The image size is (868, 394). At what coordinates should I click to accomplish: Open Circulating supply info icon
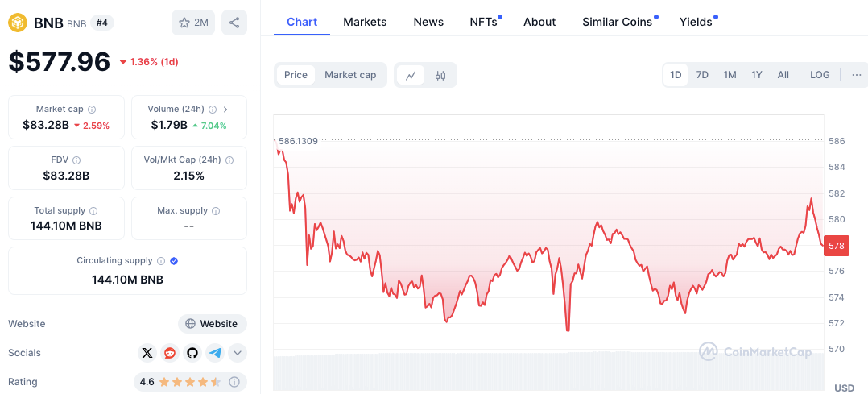click(x=160, y=261)
